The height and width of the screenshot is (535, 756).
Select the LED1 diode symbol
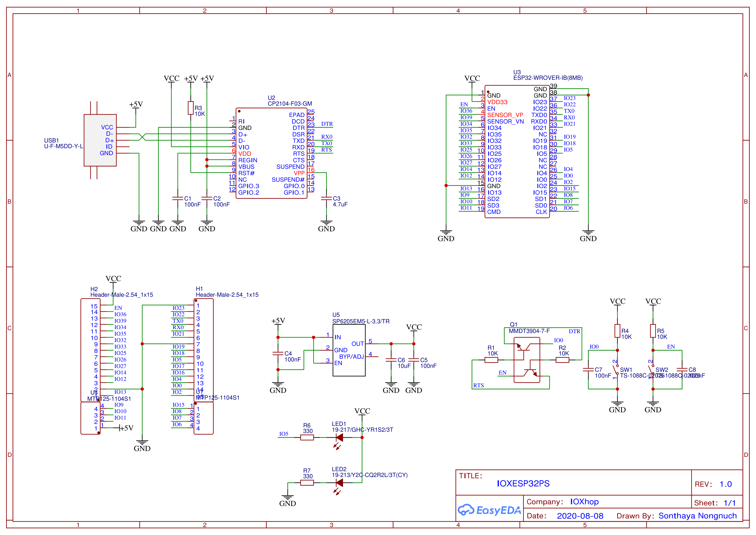339,438
